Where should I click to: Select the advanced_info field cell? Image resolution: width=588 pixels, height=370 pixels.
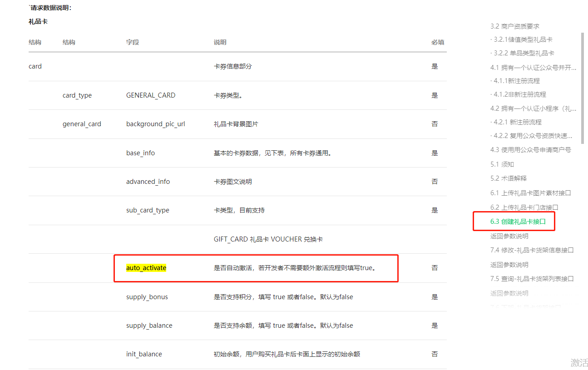pyautogui.click(x=148, y=182)
